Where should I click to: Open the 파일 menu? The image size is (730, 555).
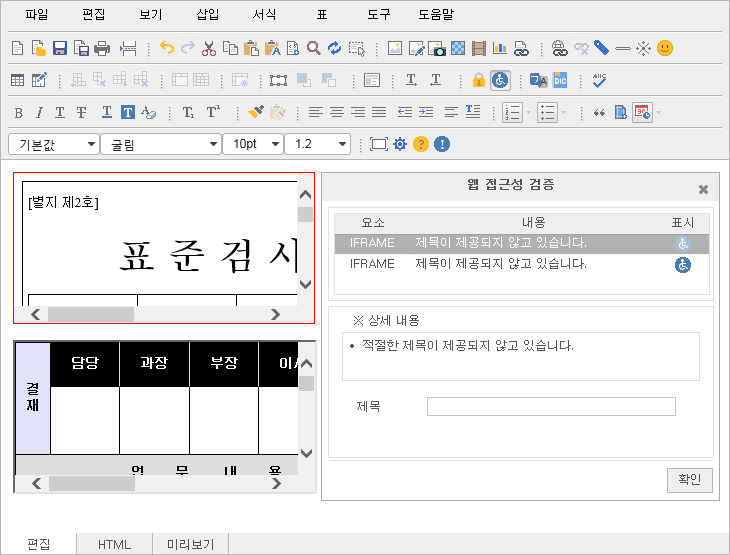(37, 14)
